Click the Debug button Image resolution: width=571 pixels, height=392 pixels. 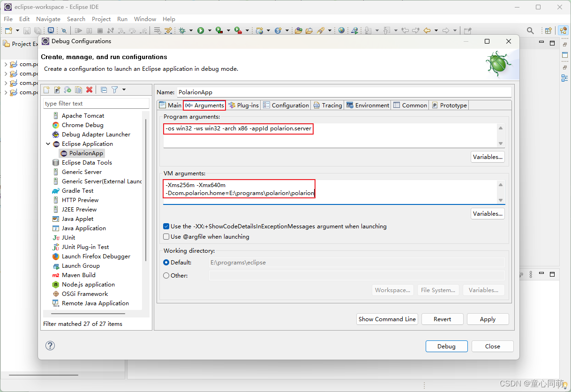(x=446, y=346)
